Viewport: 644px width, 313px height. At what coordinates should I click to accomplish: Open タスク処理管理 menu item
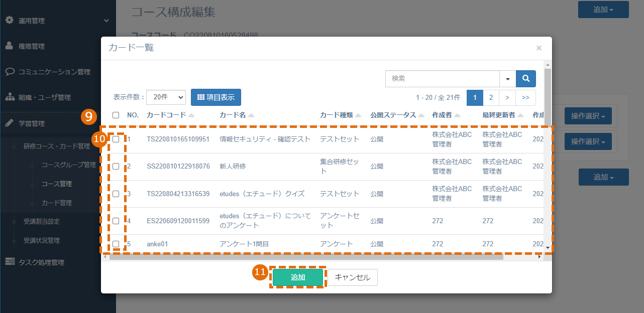click(x=41, y=262)
